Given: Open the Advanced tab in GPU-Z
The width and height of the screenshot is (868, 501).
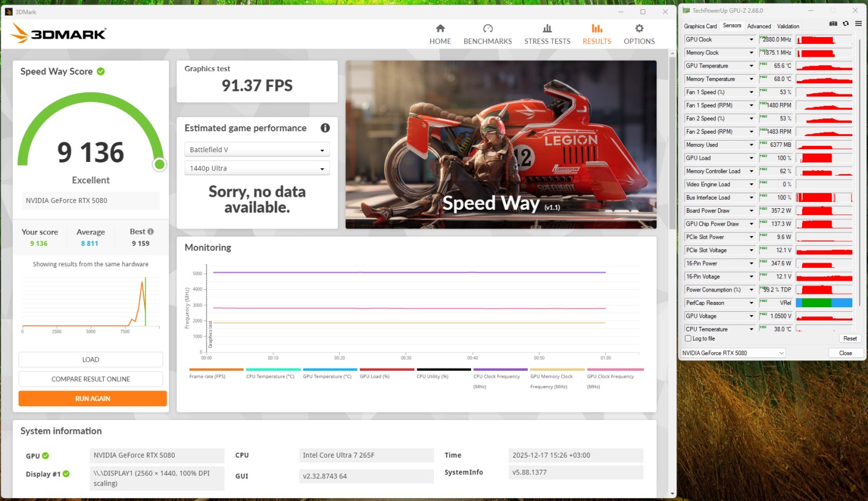Looking at the screenshot, I should coord(759,26).
